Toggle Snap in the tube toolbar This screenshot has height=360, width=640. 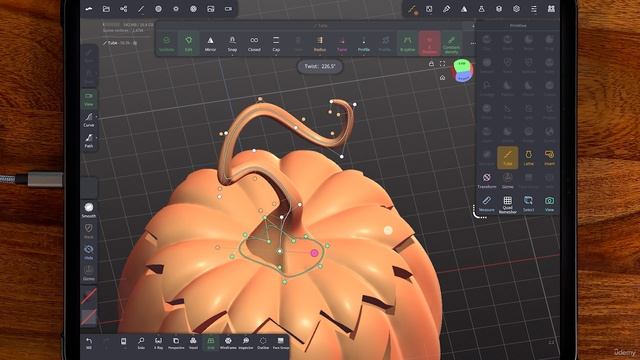point(232,43)
